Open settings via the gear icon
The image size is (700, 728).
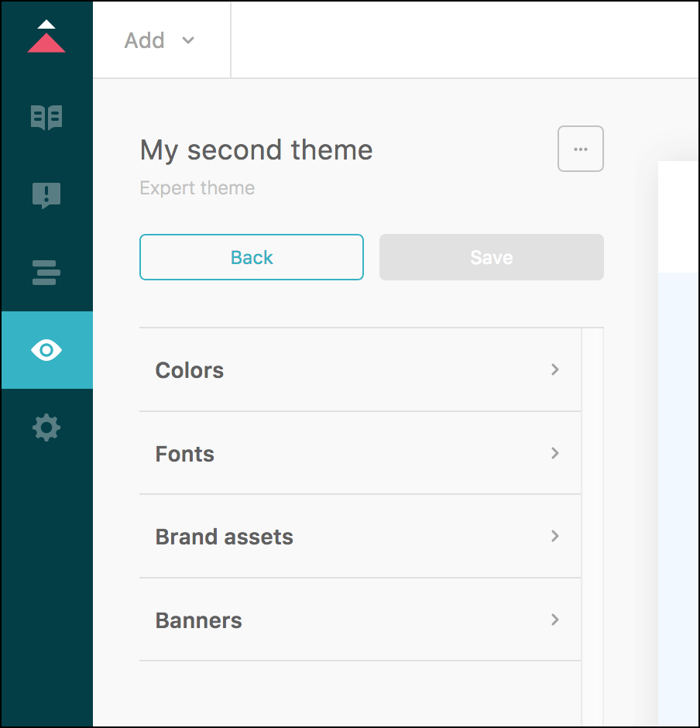coord(46,428)
